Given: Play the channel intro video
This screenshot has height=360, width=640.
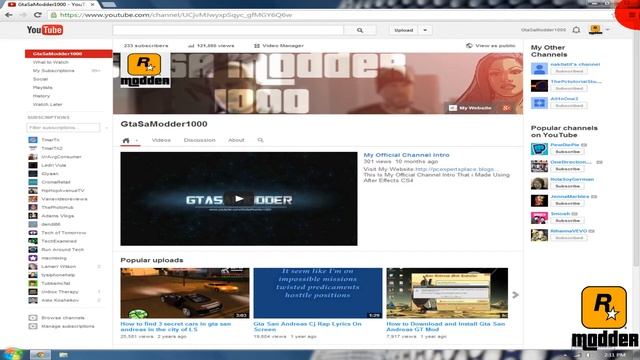Looking at the screenshot, I should 239,199.
